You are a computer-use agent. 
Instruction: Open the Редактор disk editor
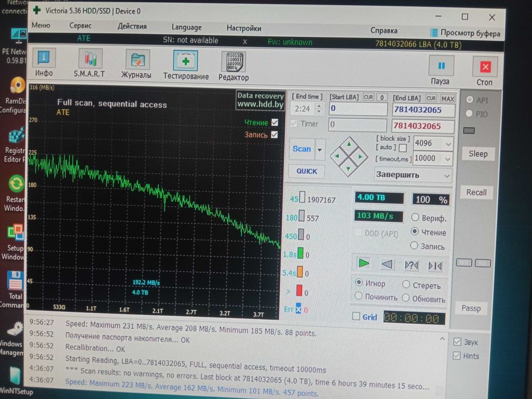pos(233,66)
